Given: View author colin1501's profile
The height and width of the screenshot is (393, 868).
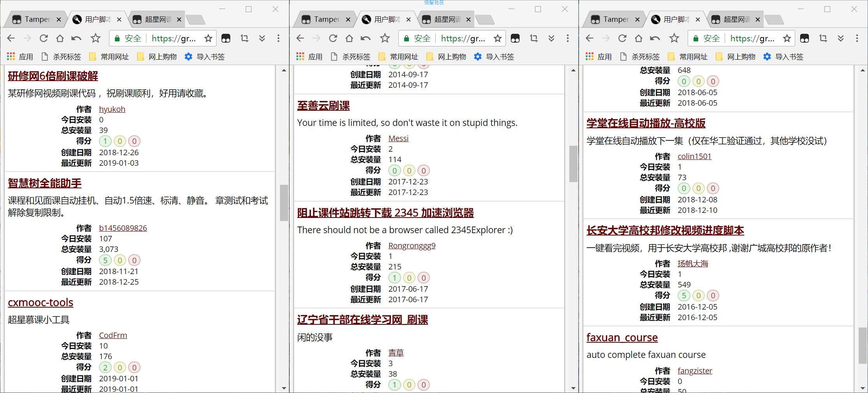Looking at the screenshot, I should pyautogui.click(x=694, y=156).
